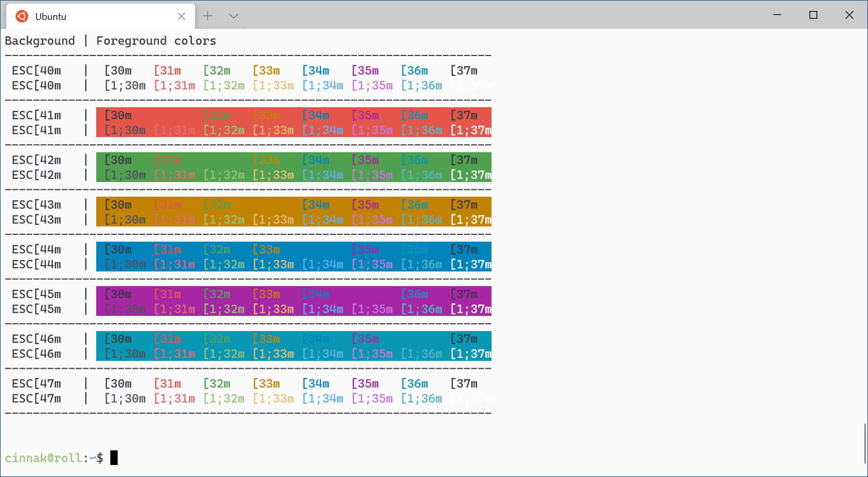Click the orange ESC[43m color band
Screen dimensions: 868x477
[x=293, y=212]
